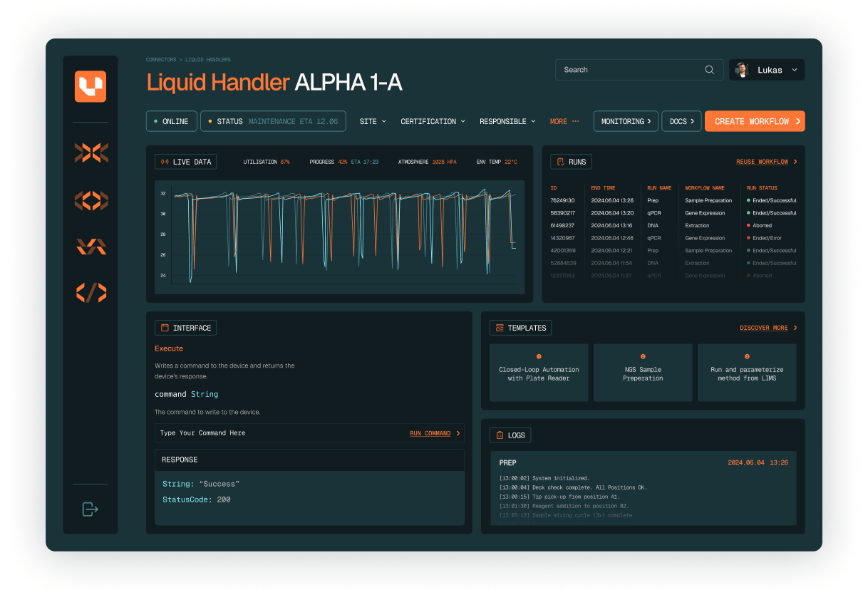The height and width of the screenshot is (590, 868).
Task: Click inside the command input field
Action: point(235,433)
